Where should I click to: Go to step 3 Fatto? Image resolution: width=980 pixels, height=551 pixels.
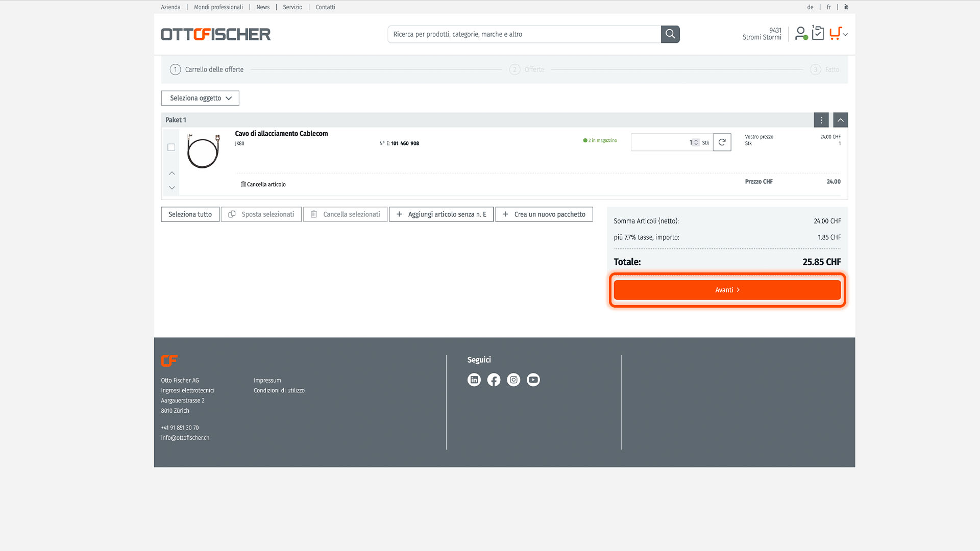pyautogui.click(x=825, y=69)
